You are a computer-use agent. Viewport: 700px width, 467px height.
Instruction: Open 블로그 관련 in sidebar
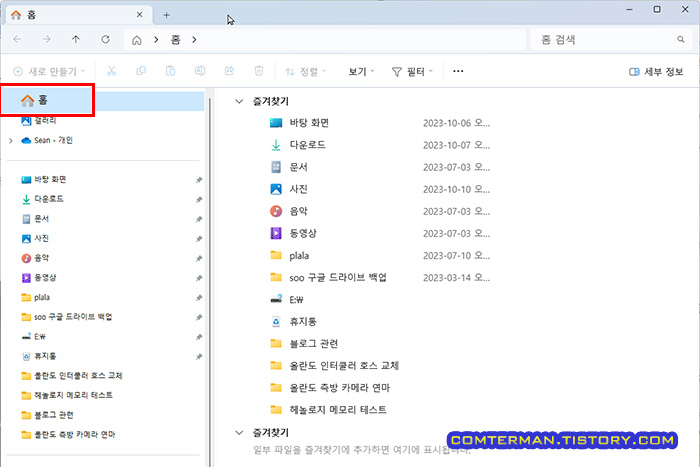click(x=47, y=415)
